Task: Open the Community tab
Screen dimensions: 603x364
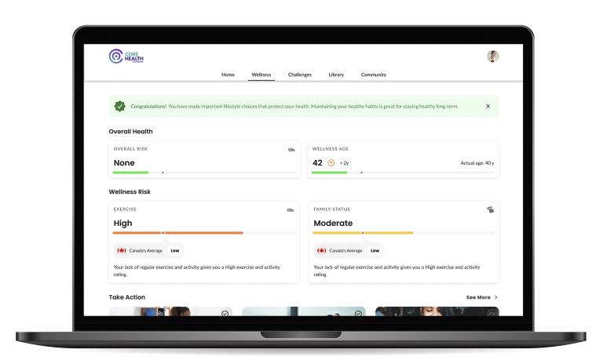Action: coord(373,75)
